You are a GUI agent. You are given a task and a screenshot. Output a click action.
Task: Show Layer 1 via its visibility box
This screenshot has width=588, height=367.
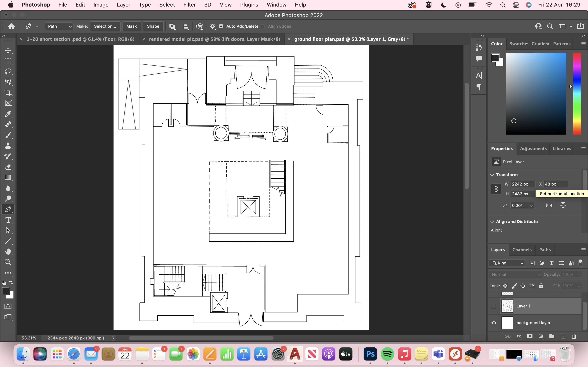pyautogui.click(x=493, y=306)
